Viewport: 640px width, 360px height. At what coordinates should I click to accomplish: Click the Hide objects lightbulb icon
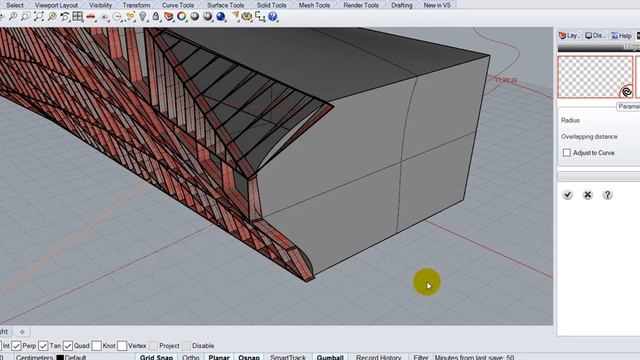pyautogui.click(x=143, y=17)
